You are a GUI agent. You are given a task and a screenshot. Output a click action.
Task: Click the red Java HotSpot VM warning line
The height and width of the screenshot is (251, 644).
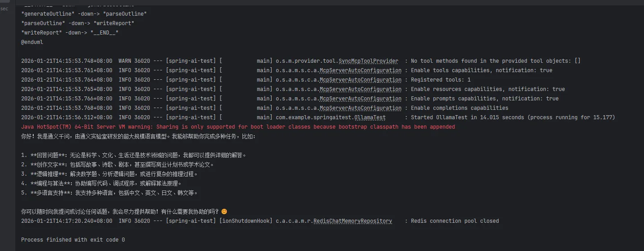[238, 127]
